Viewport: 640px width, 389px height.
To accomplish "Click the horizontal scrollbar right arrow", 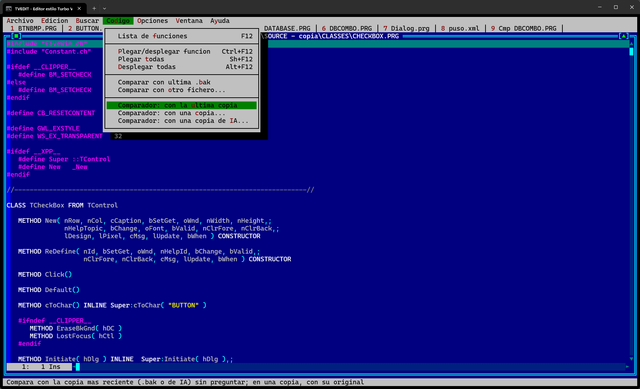I will pos(627,367).
